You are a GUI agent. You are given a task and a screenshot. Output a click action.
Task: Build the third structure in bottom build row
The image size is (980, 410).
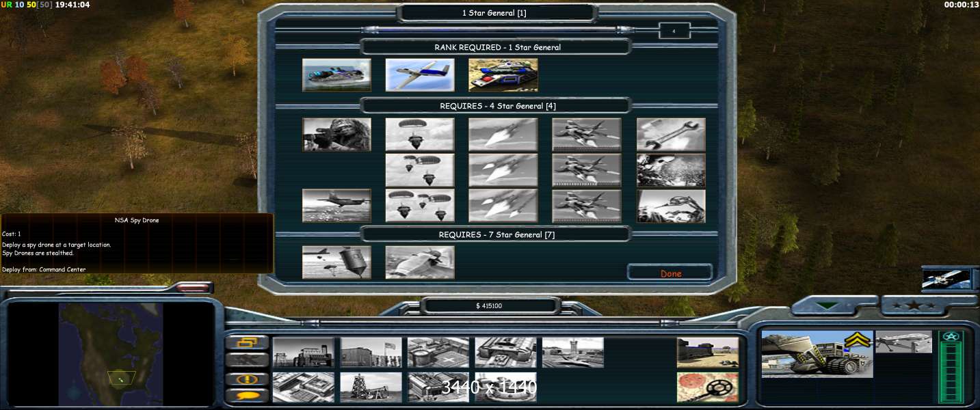(438, 387)
